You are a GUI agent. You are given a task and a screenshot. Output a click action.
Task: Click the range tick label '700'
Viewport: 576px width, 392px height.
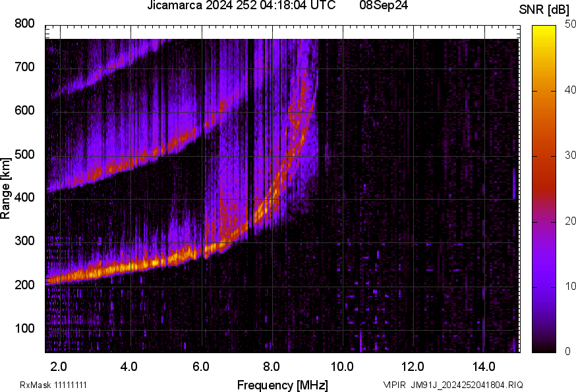24,67
